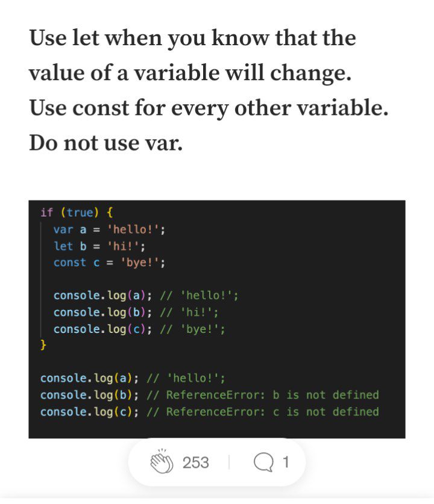Click the 'value of a variable will change' line
Screen dimensions: 434x504
189,73
